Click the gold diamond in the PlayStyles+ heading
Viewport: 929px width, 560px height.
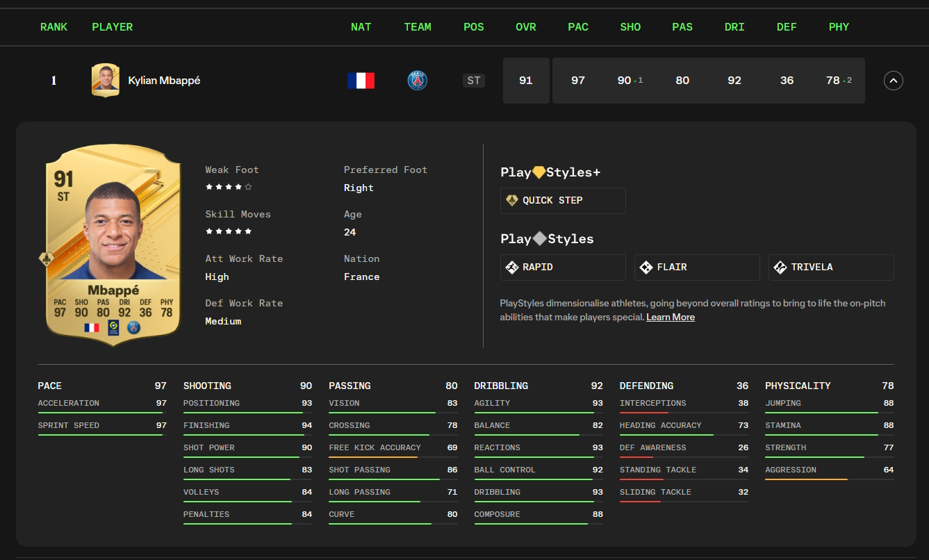(539, 172)
